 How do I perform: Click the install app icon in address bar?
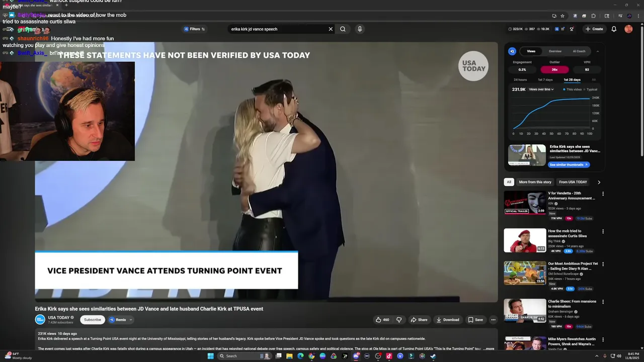554,16
